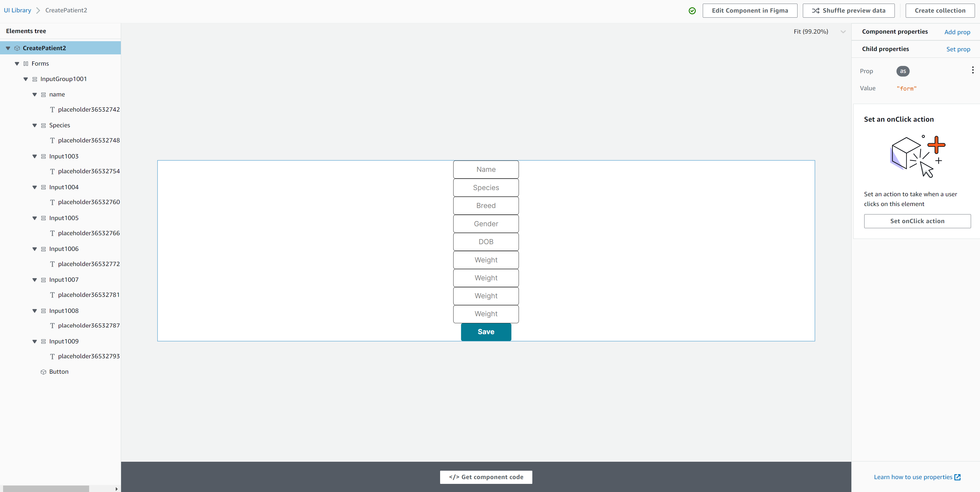The width and height of the screenshot is (980, 492).
Task: Click the text icon beside placeholder36532742
Action: [x=53, y=110]
